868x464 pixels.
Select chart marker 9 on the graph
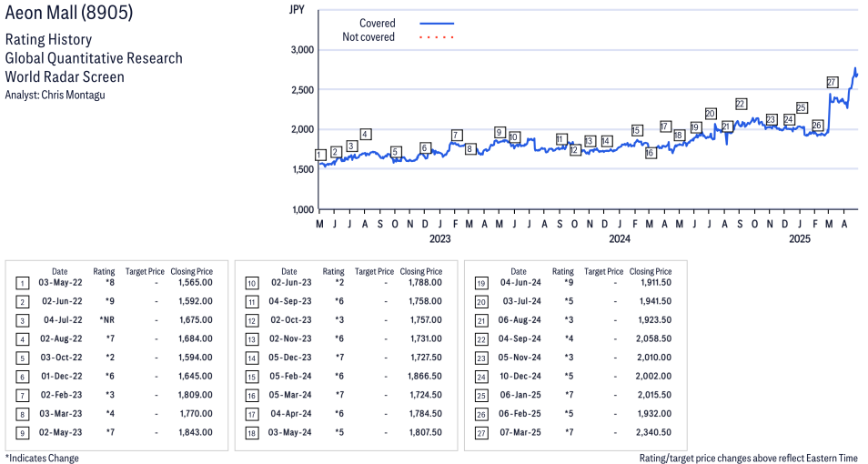point(499,132)
